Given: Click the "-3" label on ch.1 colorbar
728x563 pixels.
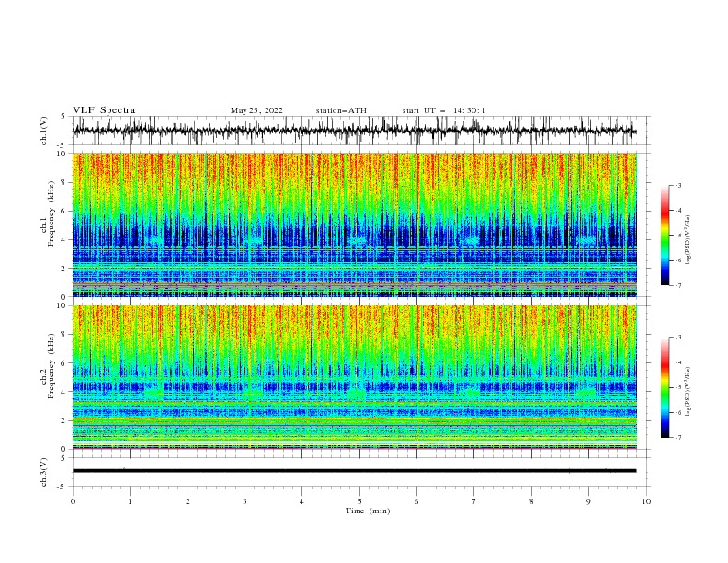Looking at the screenshot, I should click(x=678, y=185).
